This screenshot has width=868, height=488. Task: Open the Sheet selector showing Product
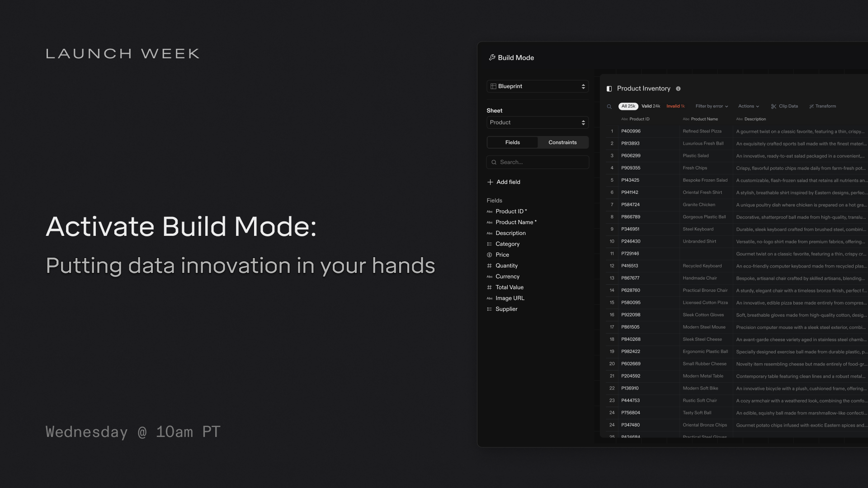(538, 122)
